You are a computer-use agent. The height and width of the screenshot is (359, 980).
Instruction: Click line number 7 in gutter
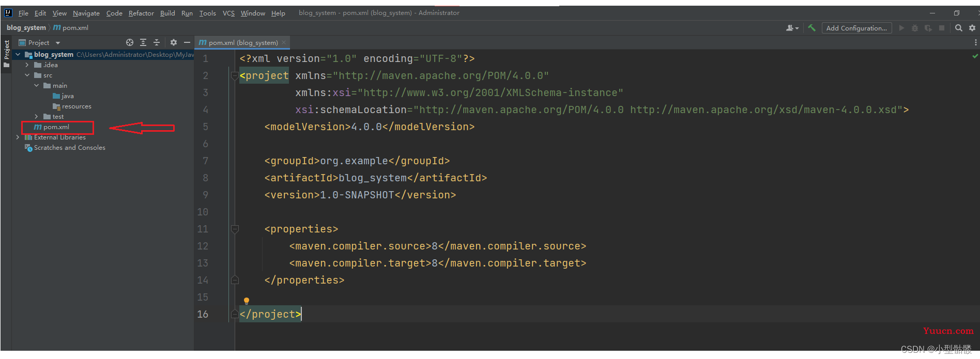(206, 161)
